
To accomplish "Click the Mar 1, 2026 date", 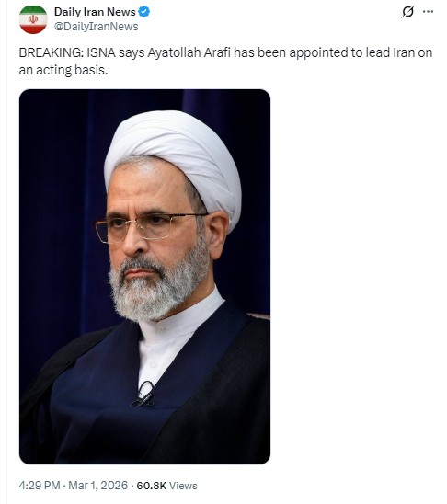I will (x=98, y=485).
